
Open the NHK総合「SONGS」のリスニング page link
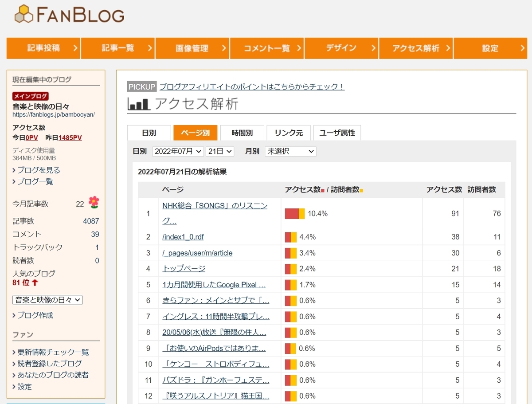215,213
